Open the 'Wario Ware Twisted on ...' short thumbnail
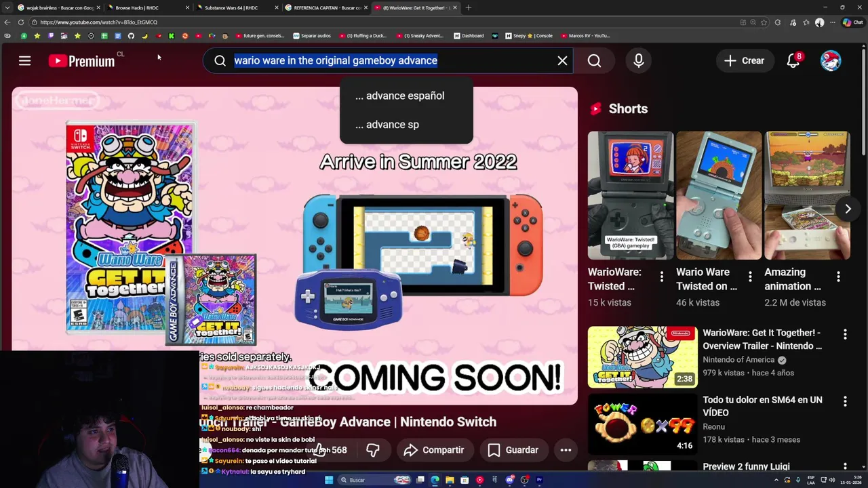The height and width of the screenshot is (488, 868). pyautogui.click(x=719, y=195)
